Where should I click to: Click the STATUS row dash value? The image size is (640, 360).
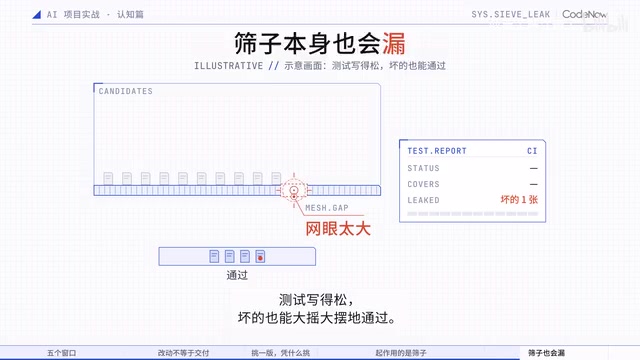point(533,168)
